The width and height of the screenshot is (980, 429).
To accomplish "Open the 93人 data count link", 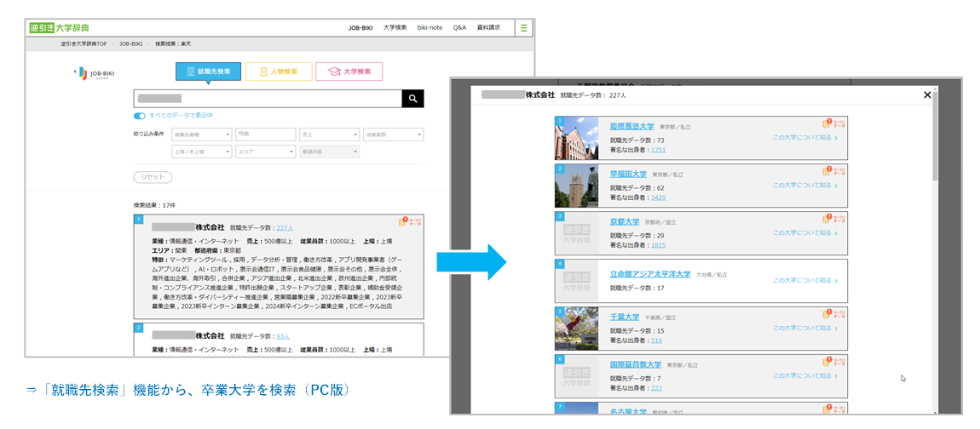I will pos(283,336).
